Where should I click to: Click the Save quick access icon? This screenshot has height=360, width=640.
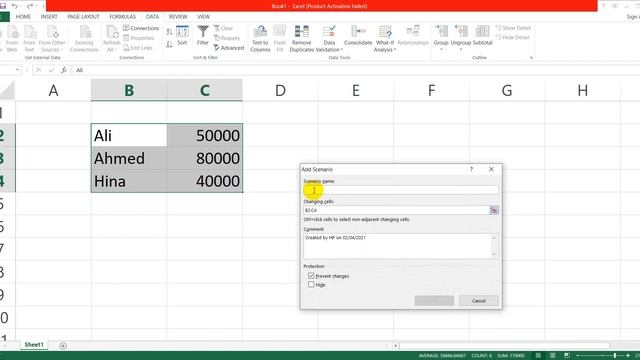[x=3, y=6]
